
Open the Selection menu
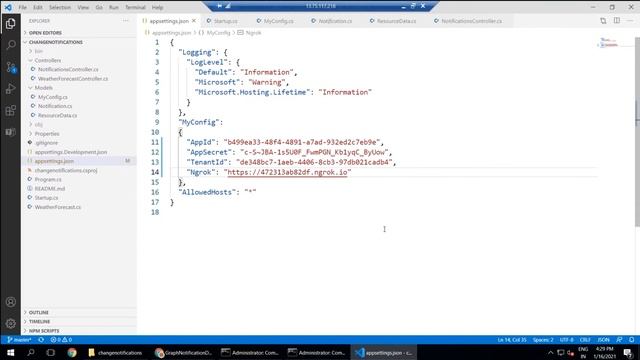(x=60, y=7)
